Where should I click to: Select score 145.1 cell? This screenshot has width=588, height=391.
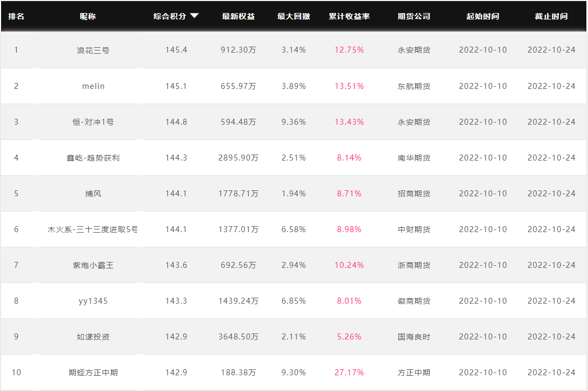pos(176,86)
